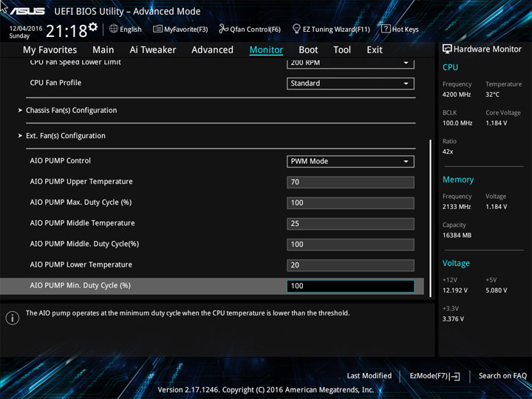This screenshot has width=532, height=399.
Task: Open CPU Fan Speed Lower Limit dropdown
Action: 350,64
